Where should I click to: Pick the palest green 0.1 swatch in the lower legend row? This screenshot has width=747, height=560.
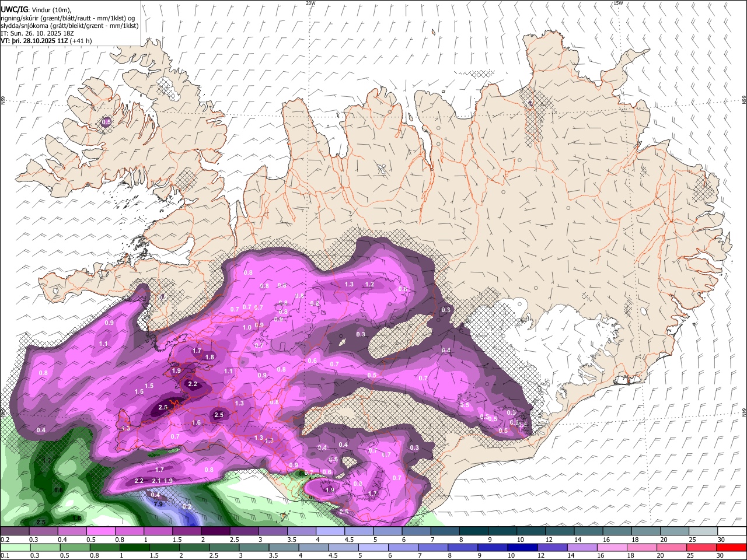[x=14, y=547]
